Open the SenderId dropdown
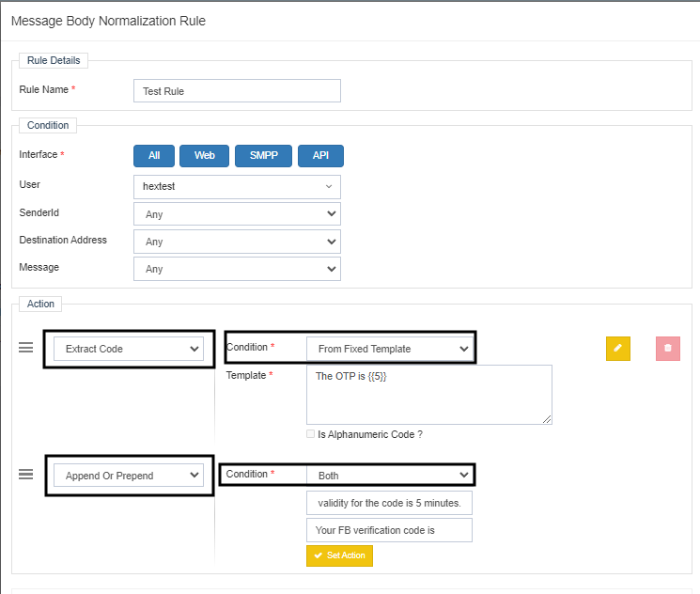Screen dimensions: 700x594 pyautogui.click(x=237, y=214)
